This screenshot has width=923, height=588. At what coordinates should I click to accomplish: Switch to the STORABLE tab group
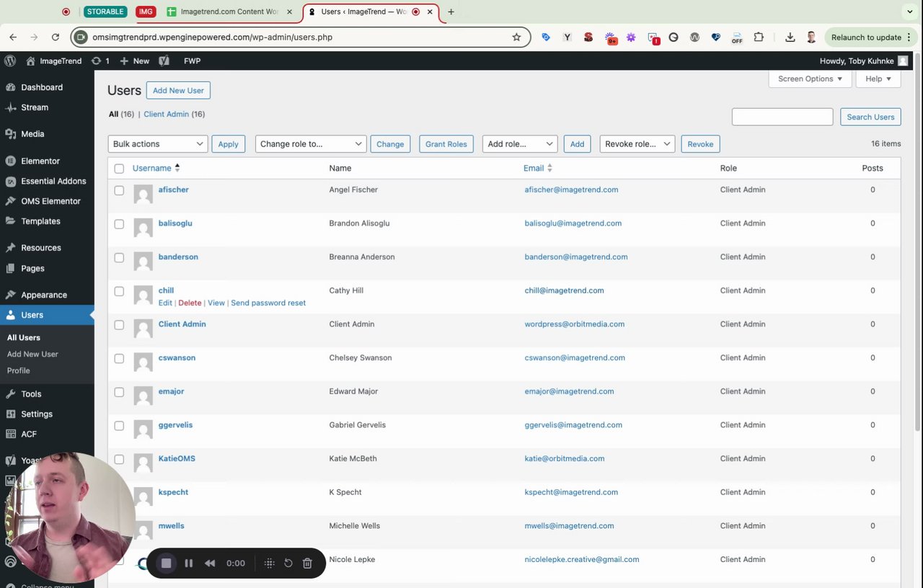pos(105,12)
